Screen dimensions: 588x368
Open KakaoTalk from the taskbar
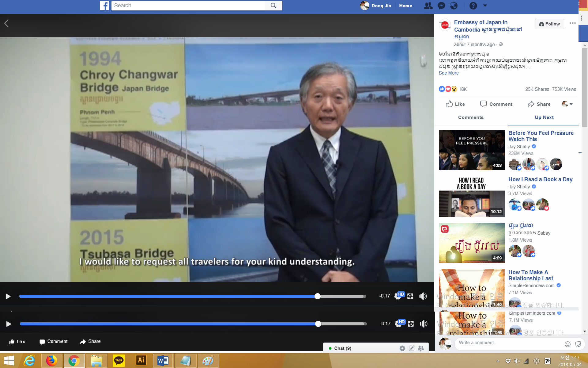pyautogui.click(x=119, y=361)
